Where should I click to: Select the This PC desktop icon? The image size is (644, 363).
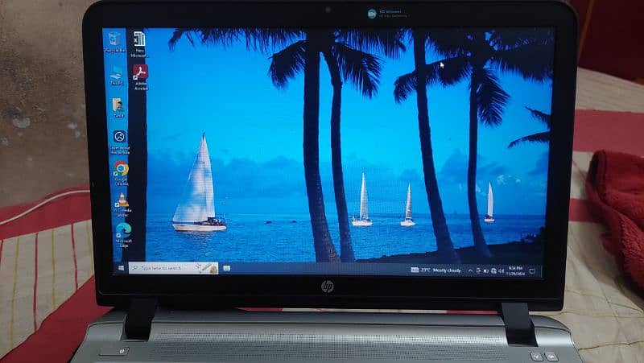pyautogui.click(x=116, y=75)
